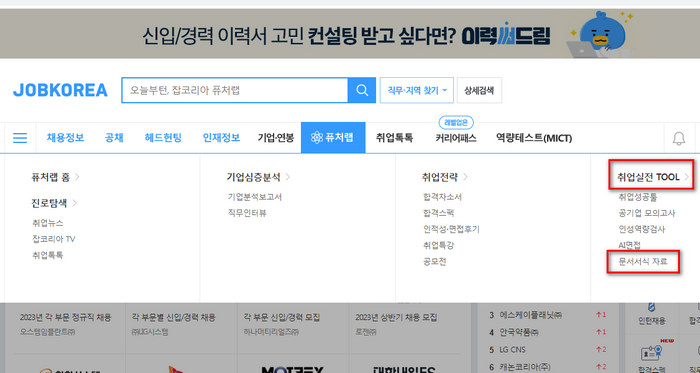Select 에스케이플래닛 in the ranking list
Viewport: 700px width, 373px height.
(530, 315)
